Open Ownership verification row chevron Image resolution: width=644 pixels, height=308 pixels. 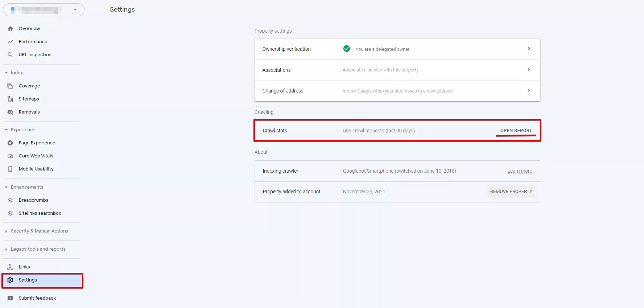point(529,49)
